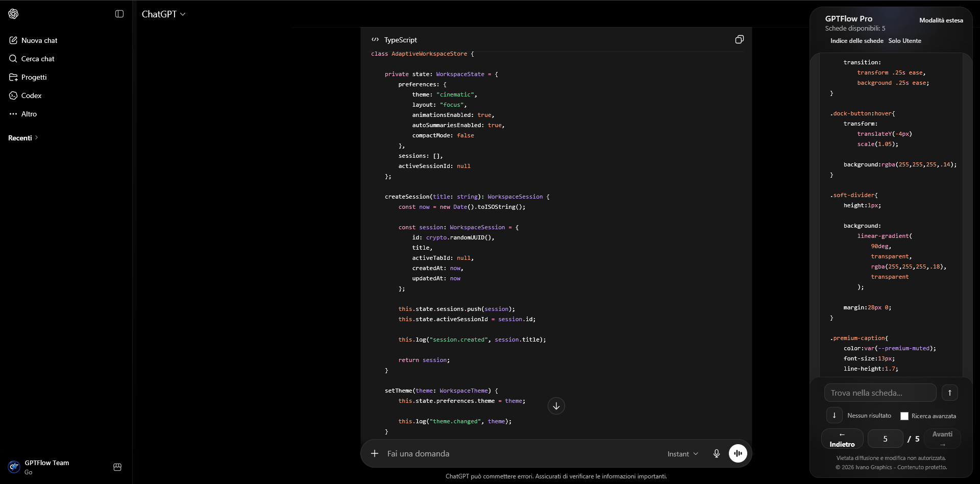Viewport: 980px width, 484px height.
Task: Click the updatedAt: now code line
Action: [x=436, y=278]
